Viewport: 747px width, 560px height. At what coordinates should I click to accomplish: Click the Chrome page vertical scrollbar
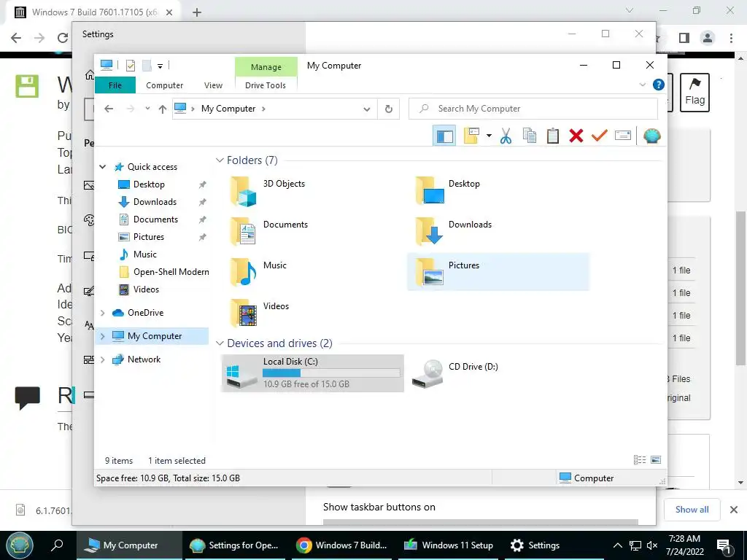[x=740, y=289]
